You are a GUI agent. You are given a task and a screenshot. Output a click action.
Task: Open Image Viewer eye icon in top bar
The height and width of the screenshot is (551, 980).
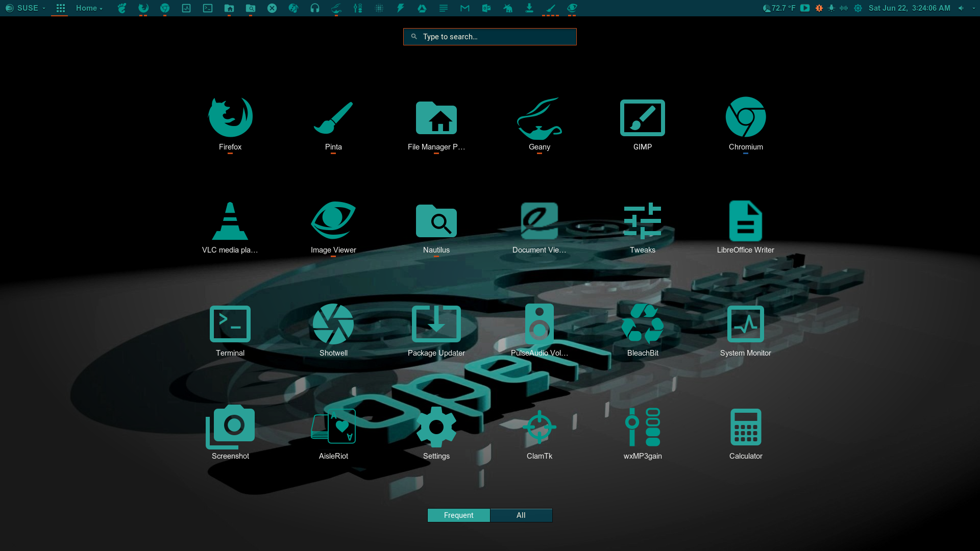click(x=572, y=8)
